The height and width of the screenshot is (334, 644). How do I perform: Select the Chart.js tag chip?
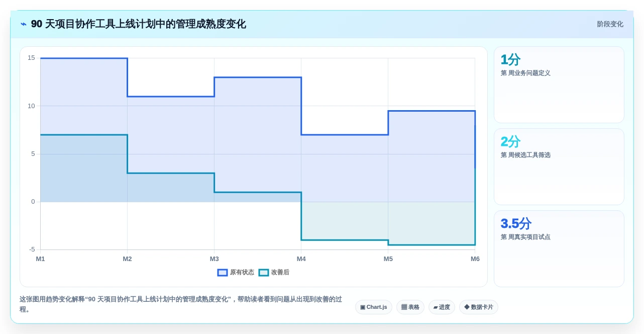pyautogui.click(x=374, y=307)
